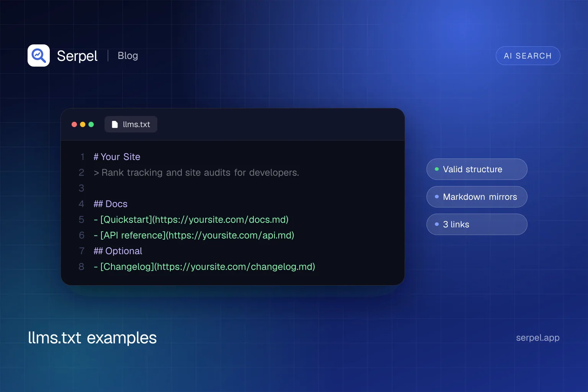Click the Serpel brand name
This screenshot has width=588, height=392.
click(77, 56)
